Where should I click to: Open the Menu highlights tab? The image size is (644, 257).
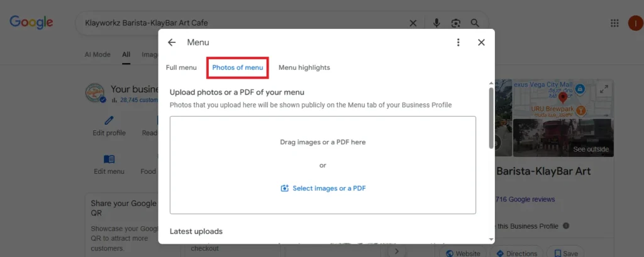pos(304,67)
